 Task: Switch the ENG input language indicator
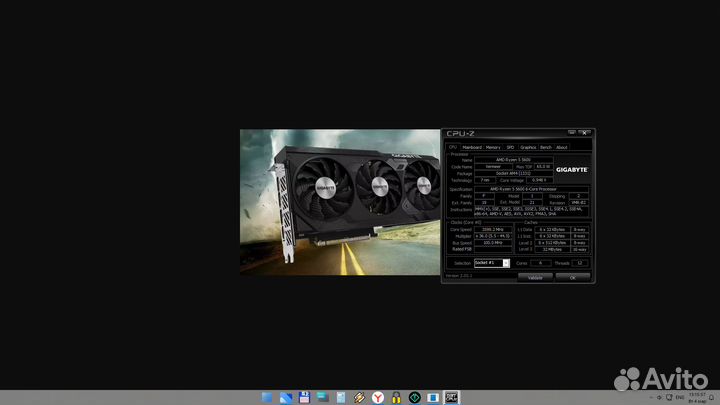[x=680, y=398]
